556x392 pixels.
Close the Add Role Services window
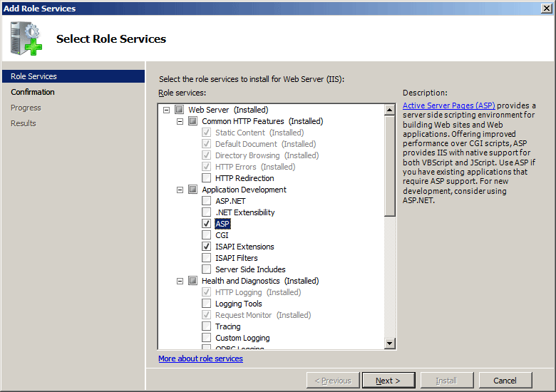(x=546, y=8)
